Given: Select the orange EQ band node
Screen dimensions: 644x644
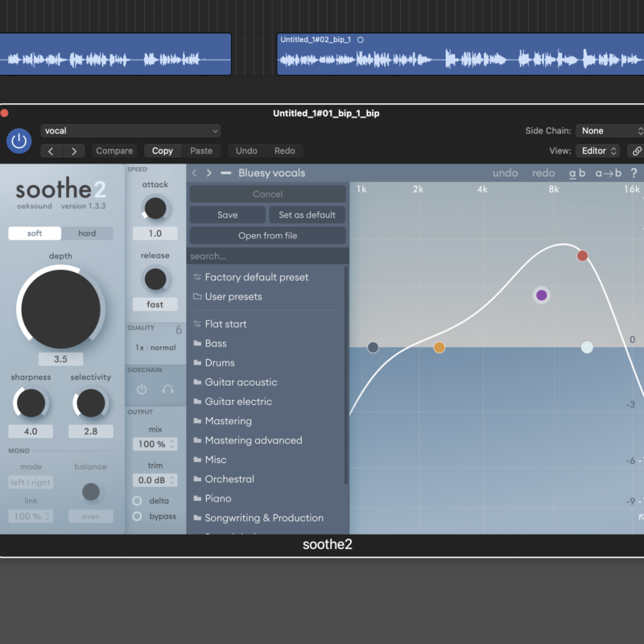Looking at the screenshot, I should 439,348.
